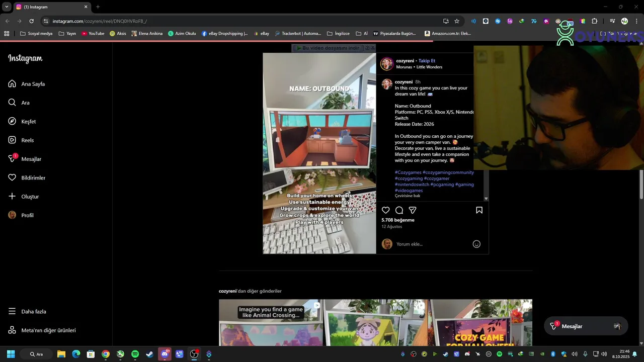Close the video download overlay
Image resolution: width=644 pixels, height=362 pixels.
373,48
